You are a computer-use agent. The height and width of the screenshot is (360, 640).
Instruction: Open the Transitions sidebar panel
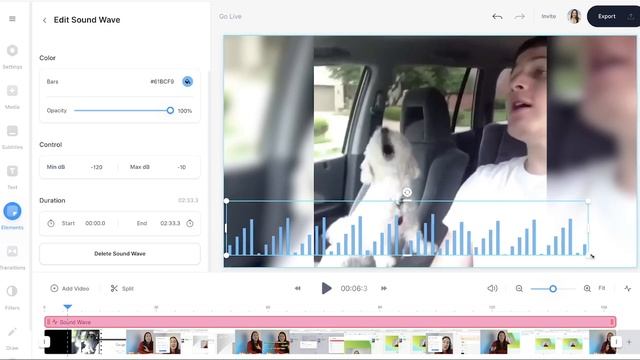tap(12, 257)
